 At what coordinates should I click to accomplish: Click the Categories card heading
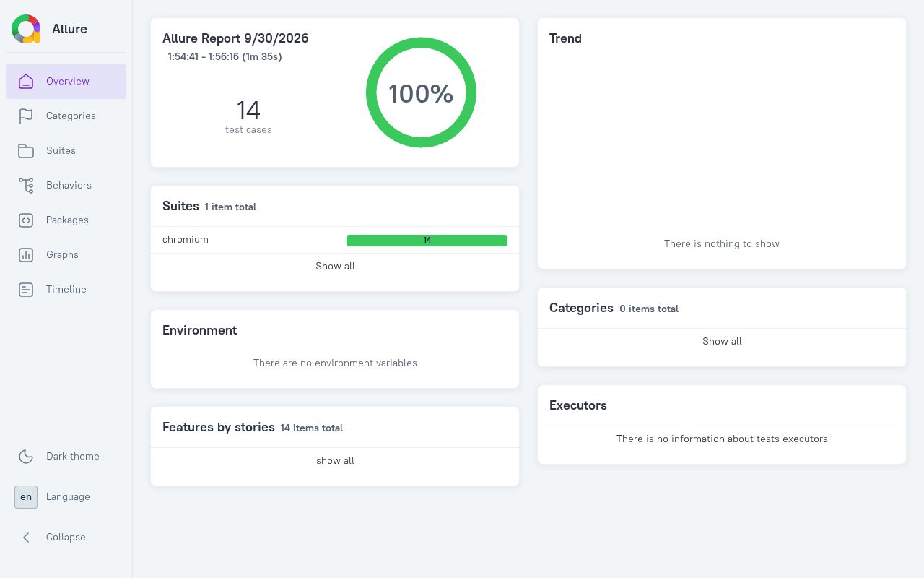coord(581,308)
